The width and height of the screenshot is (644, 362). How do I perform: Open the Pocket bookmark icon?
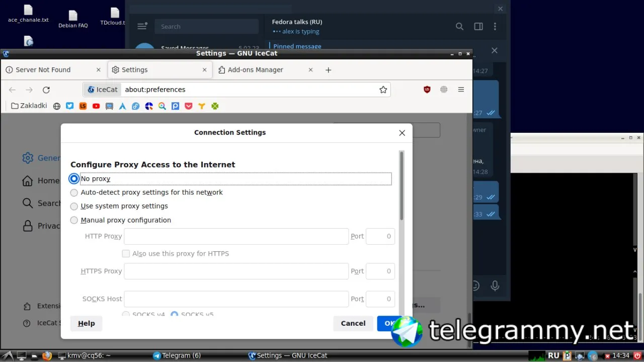pyautogui.click(x=189, y=106)
